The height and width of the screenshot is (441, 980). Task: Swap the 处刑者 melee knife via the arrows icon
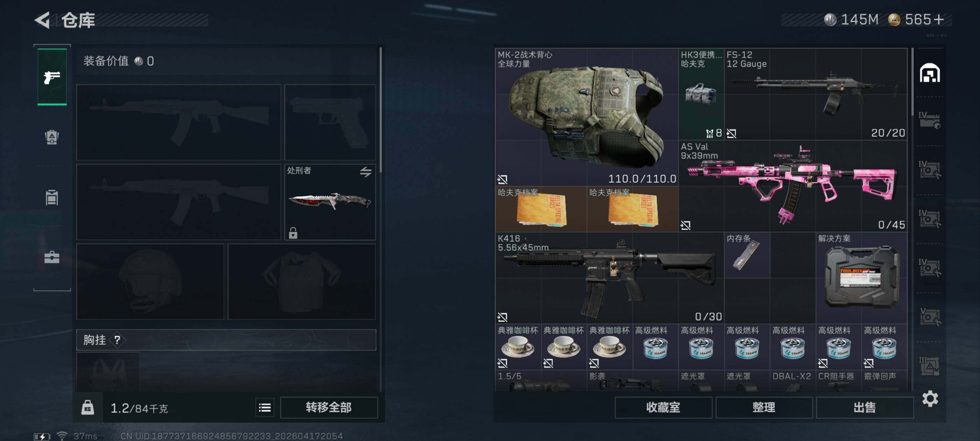point(366,171)
